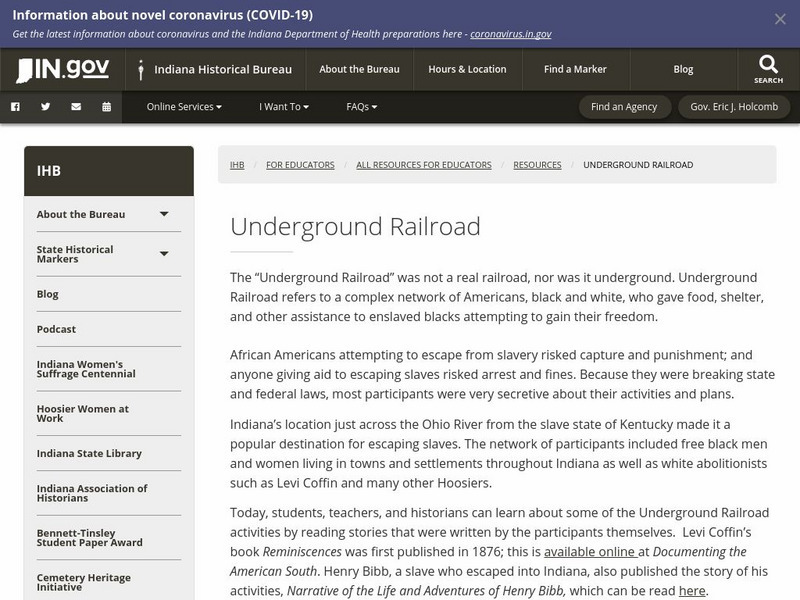Click the Twitter icon in the toolbar
Screen dimensions: 800x600
tap(45, 107)
